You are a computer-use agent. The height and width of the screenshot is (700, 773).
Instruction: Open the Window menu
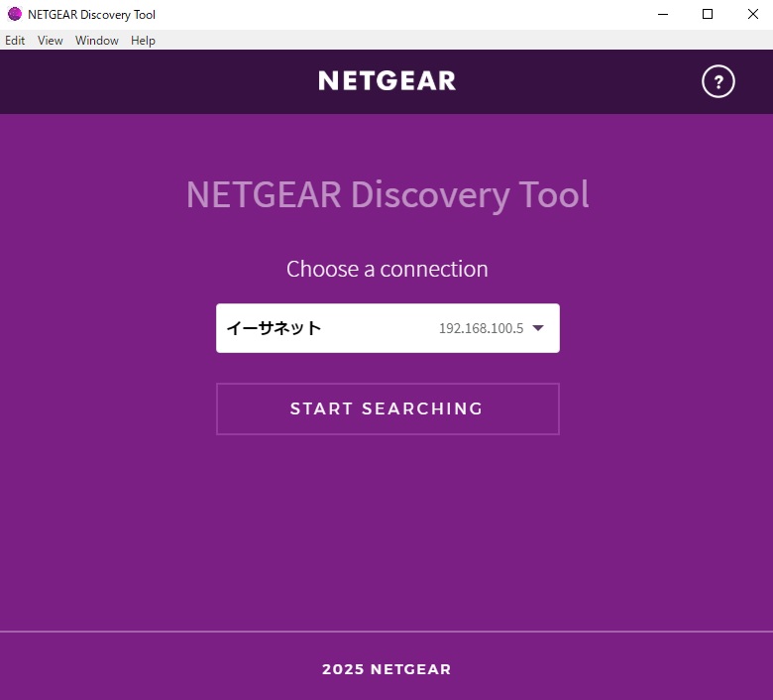click(x=97, y=41)
